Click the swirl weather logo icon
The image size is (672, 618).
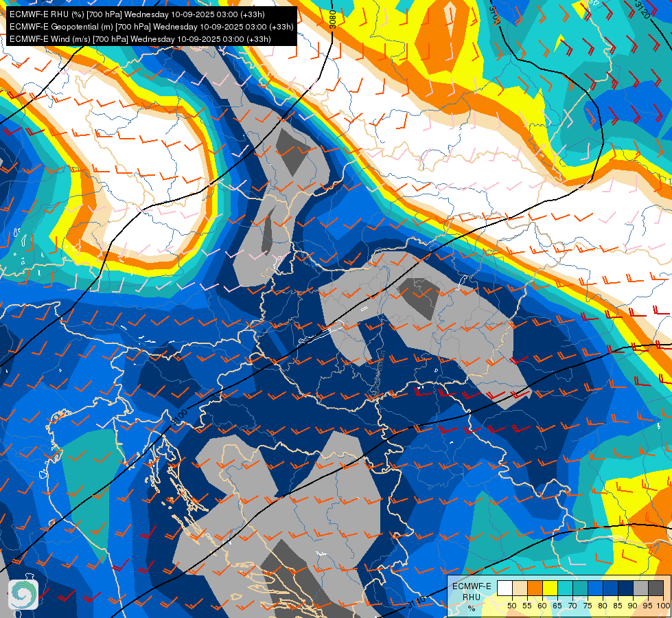(x=23, y=595)
